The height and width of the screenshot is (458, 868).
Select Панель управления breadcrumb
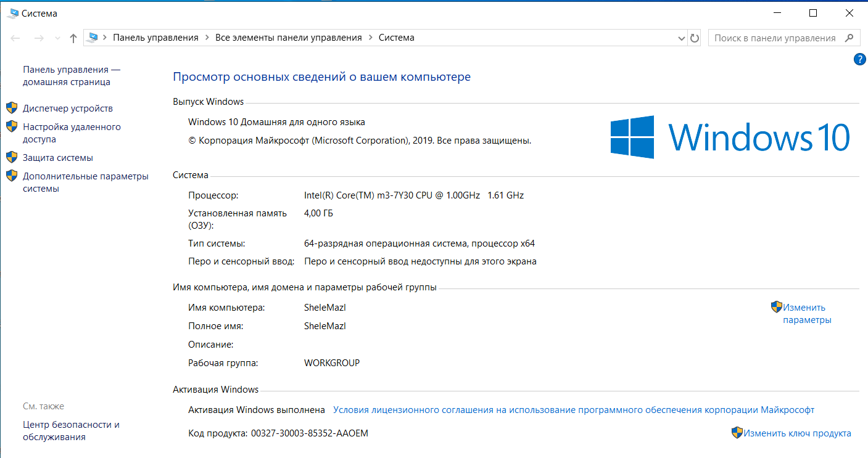point(155,38)
